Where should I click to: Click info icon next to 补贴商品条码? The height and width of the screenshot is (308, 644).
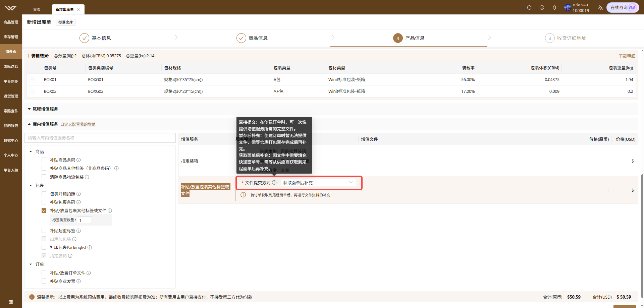coord(78,160)
